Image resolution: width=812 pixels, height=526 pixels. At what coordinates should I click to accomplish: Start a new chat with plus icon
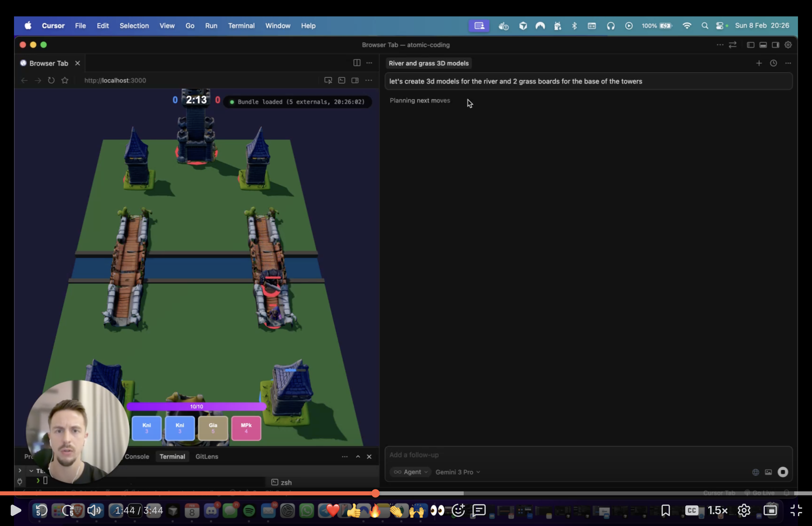(759, 63)
